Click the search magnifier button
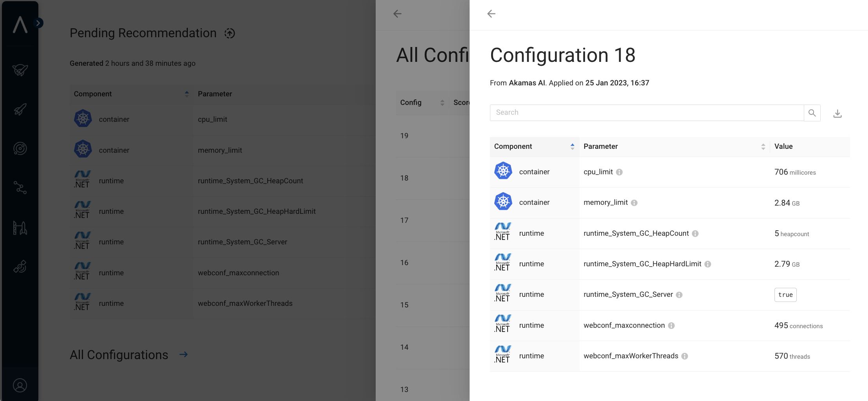This screenshot has width=868, height=401. point(812,113)
